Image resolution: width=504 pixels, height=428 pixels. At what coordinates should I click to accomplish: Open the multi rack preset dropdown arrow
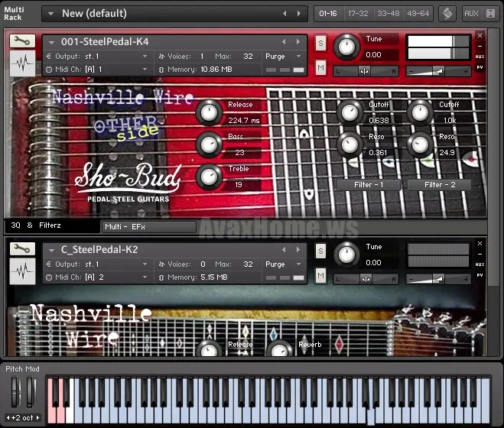50,14
